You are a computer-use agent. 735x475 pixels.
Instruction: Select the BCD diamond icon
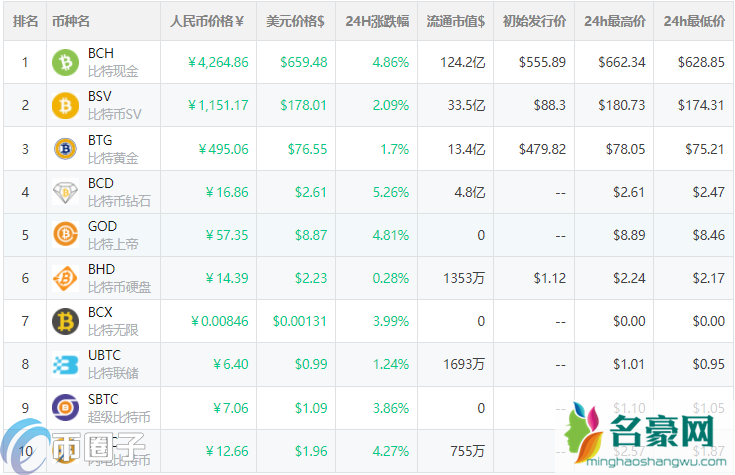[x=65, y=192]
